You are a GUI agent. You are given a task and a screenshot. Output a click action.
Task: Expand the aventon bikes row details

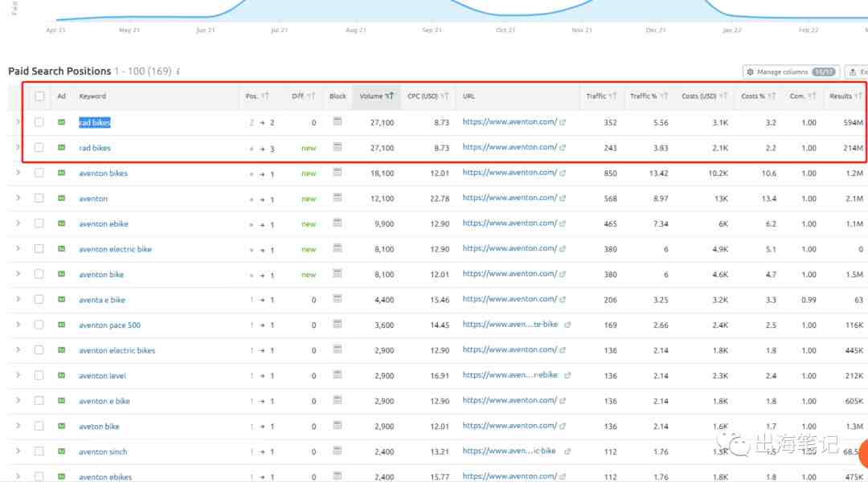tap(18, 173)
